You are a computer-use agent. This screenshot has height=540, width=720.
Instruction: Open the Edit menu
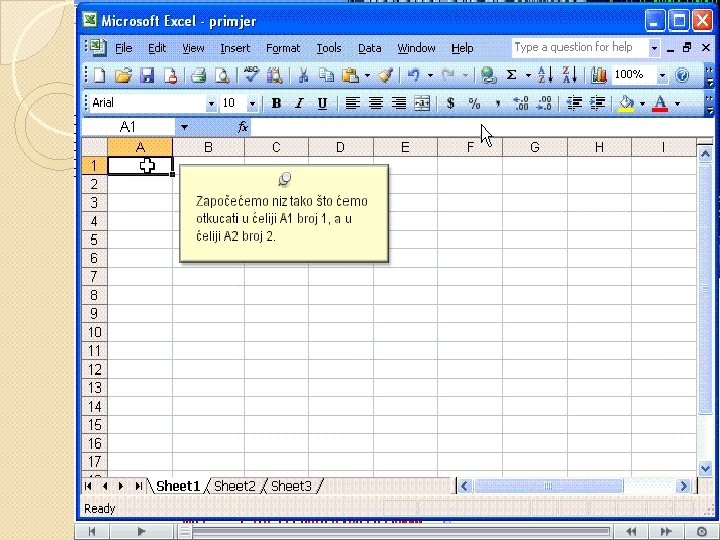pyautogui.click(x=157, y=48)
